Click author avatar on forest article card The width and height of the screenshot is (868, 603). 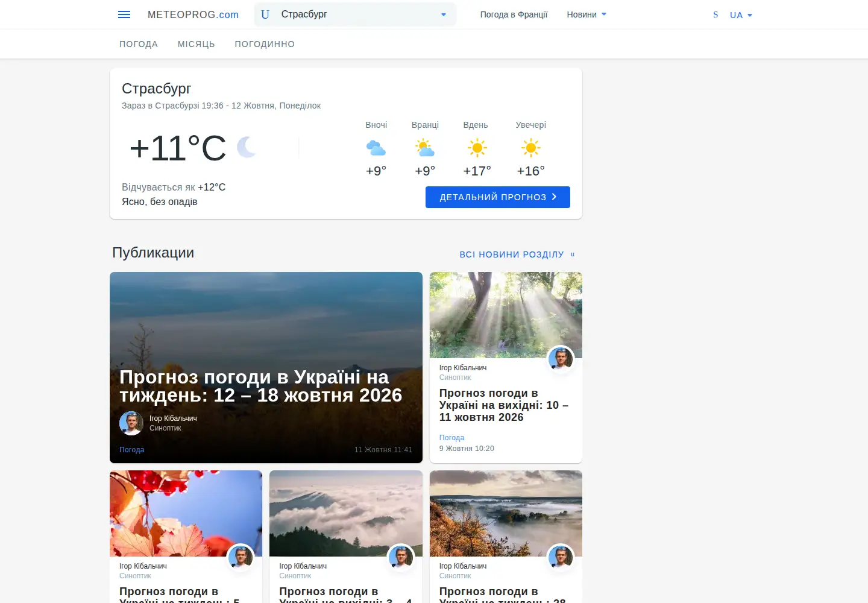tap(561, 359)
